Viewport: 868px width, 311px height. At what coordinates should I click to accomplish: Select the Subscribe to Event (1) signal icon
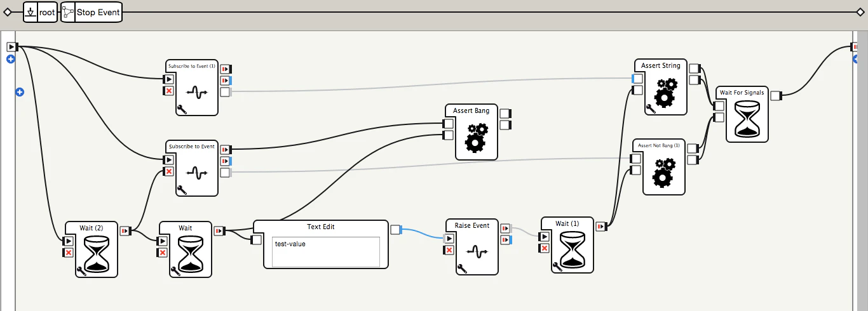click(x=197, y=93)
